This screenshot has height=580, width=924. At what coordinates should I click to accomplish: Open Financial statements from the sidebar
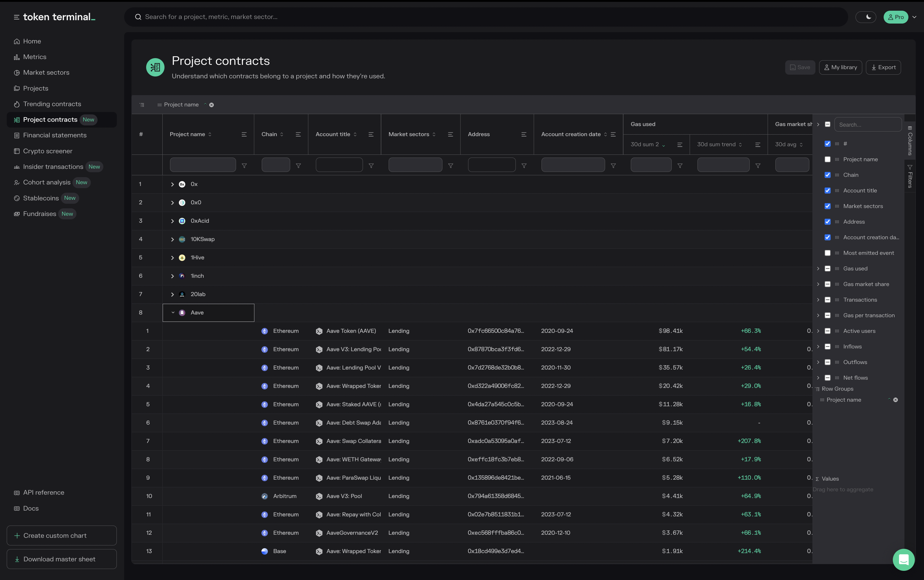pyautogui.click(x=54, y=135)
